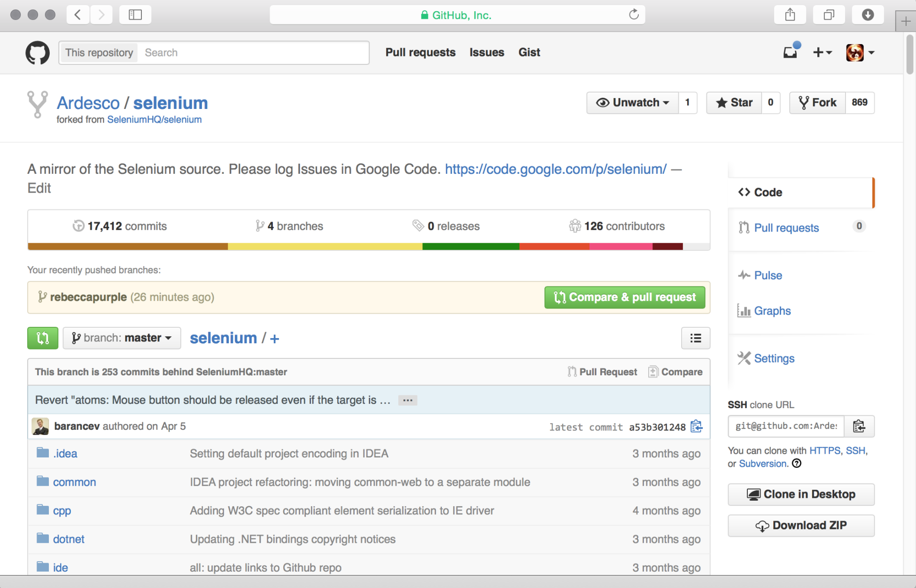Click the plus to create new file
Screen dimensions: 916x588
[x=275, y=339]
